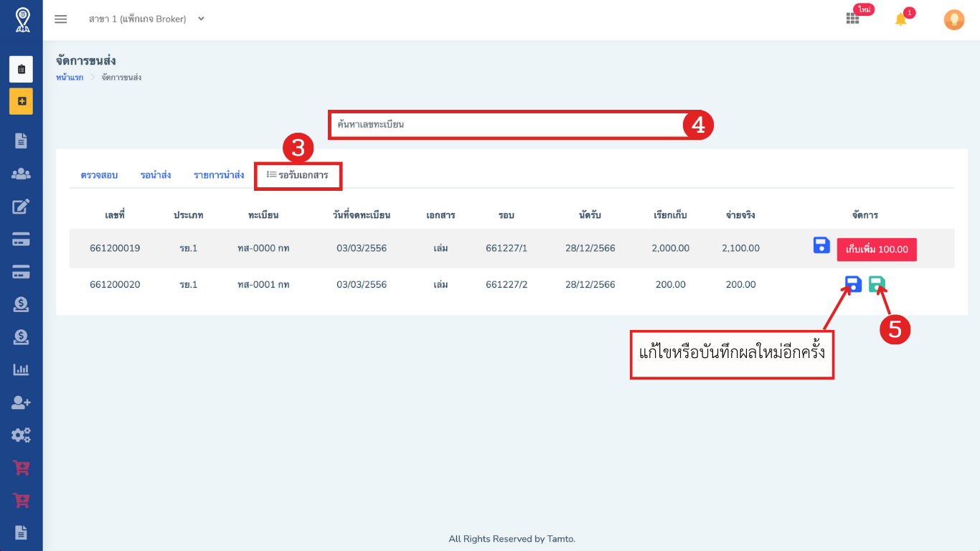Viewport: 980px width, 551px height.
Task: Select record number 661200020
Action: [115, 285]
